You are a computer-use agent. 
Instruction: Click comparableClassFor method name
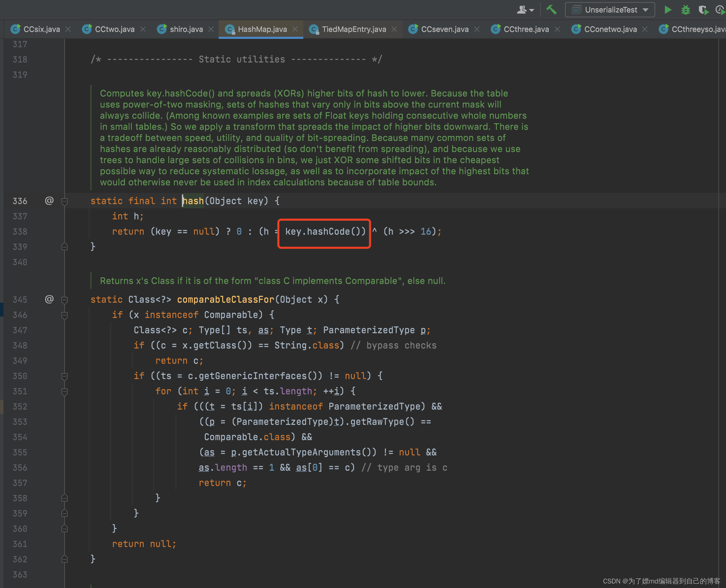[226, 300]
